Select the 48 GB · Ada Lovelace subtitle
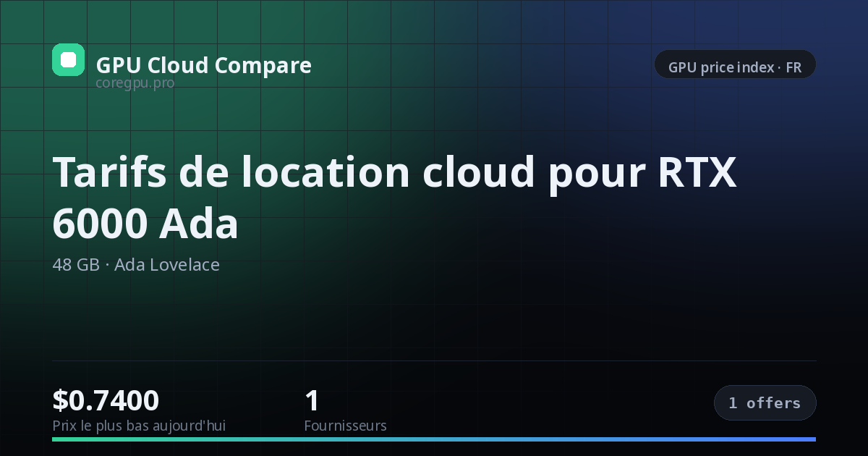 136,265
